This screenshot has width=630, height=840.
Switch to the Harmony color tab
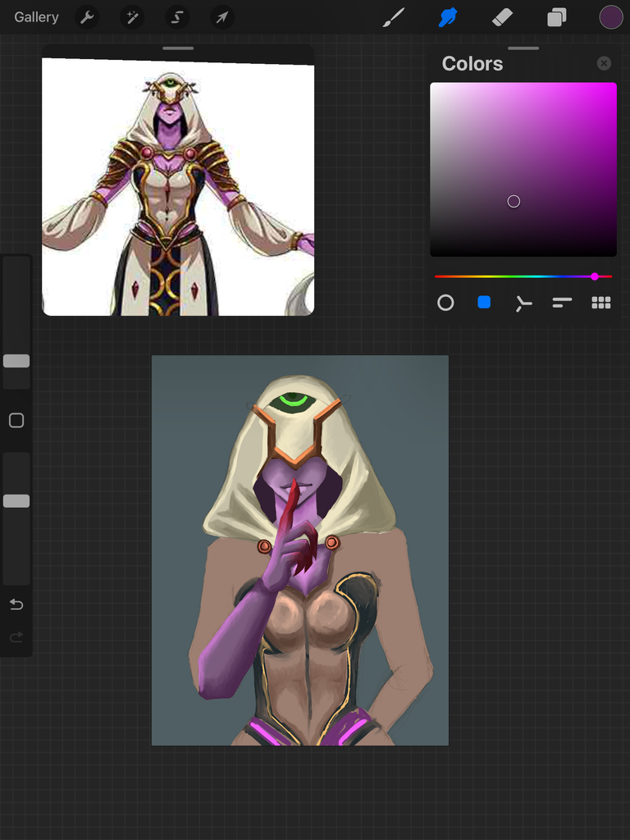[x=523, y=304]
